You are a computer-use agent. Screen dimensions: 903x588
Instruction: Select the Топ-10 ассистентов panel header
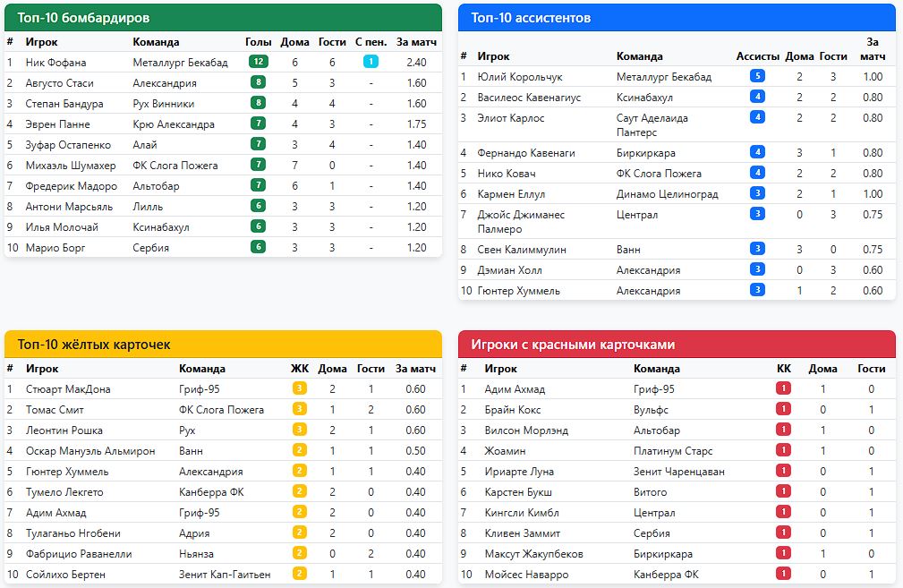(x=677, y=18)
